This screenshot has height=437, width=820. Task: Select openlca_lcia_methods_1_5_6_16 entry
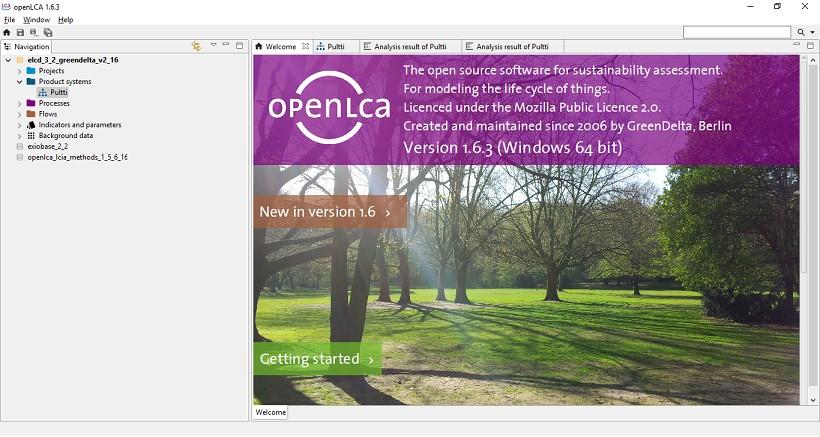77,157
